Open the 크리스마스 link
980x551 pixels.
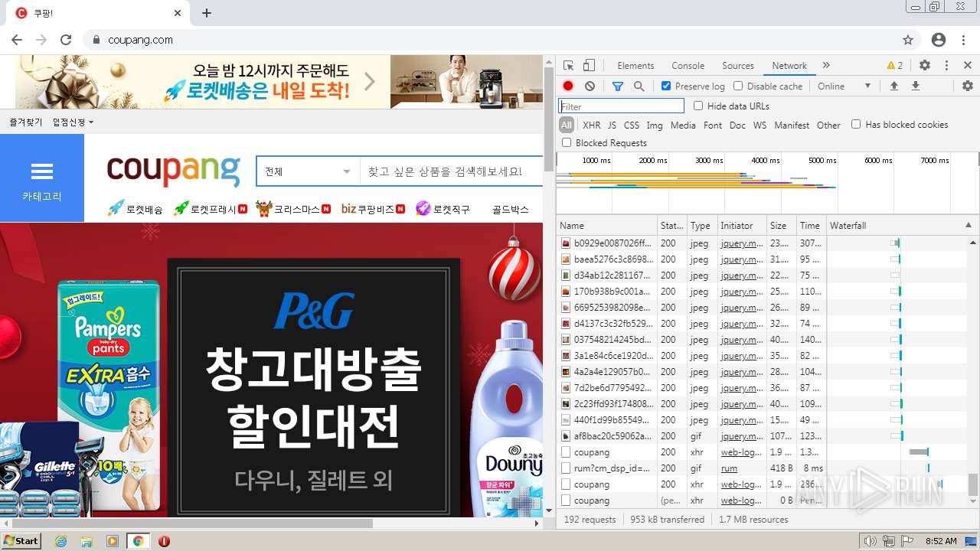(x=293, y=208)
